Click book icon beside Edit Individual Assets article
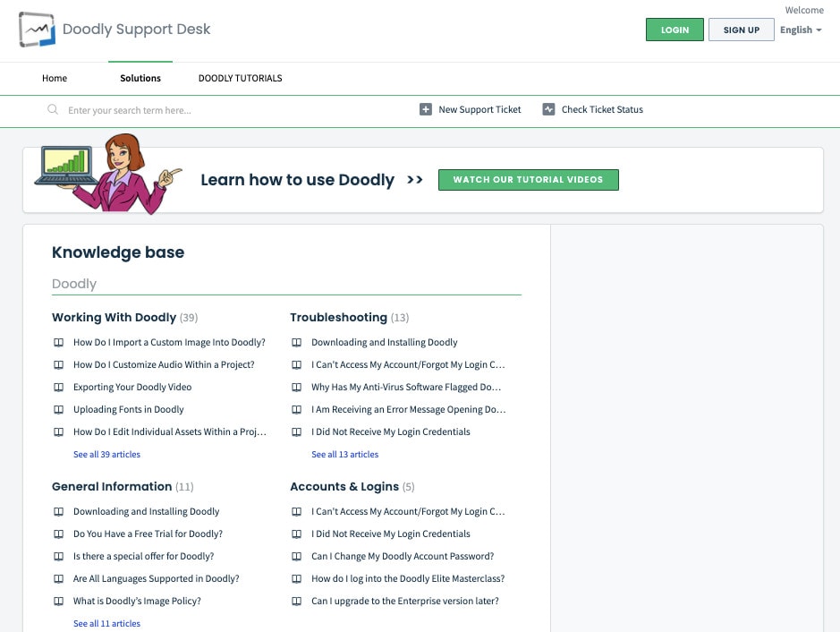The width and height of the screenshot is (840, 632). pyautogui.click(x=58, y=432)
